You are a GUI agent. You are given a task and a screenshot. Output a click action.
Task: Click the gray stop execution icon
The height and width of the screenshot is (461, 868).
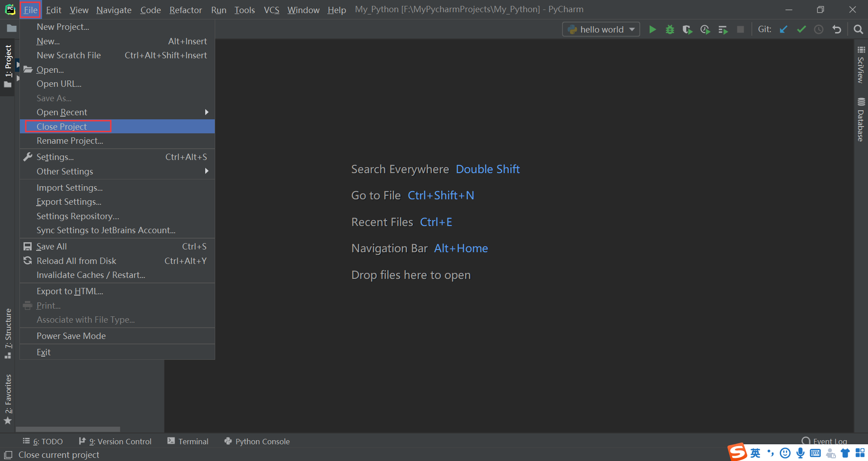click(741, 29)
